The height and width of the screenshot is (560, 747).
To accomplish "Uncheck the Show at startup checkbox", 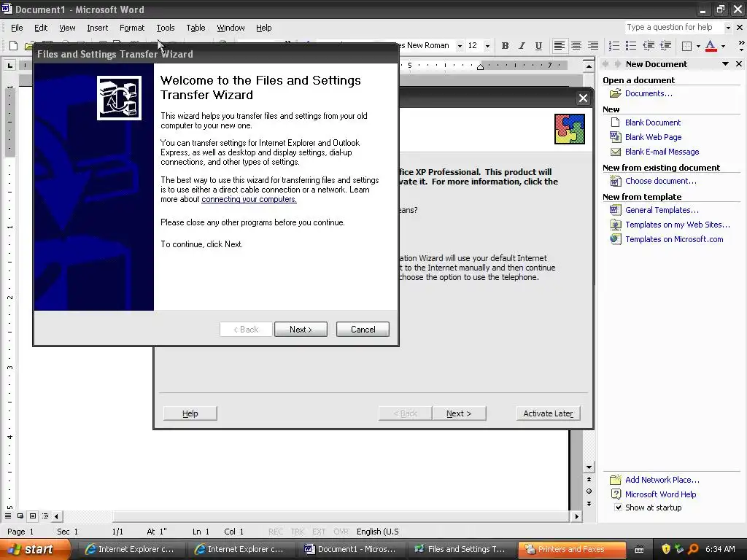I will pos(618,507).
